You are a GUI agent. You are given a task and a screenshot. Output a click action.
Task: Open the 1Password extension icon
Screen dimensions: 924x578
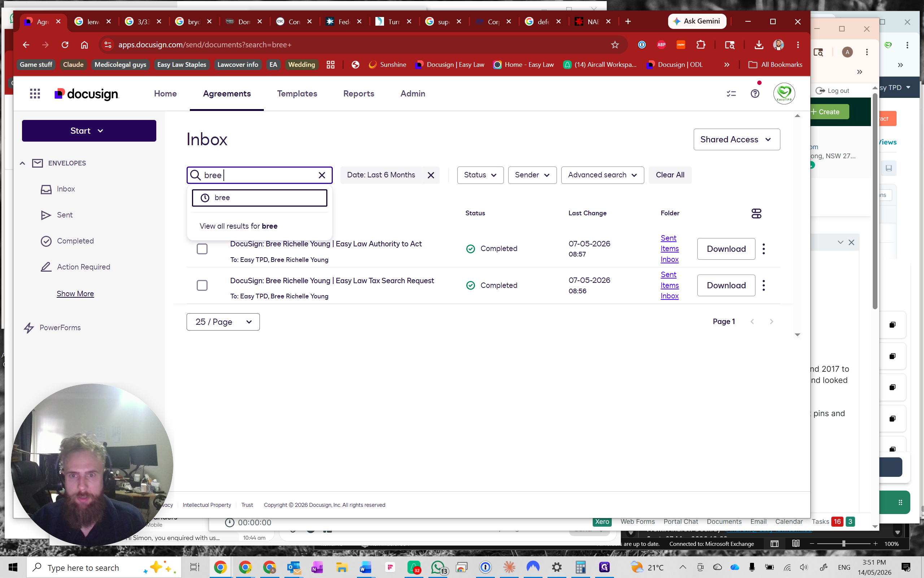pyautogui.click(x=642, y=45)
